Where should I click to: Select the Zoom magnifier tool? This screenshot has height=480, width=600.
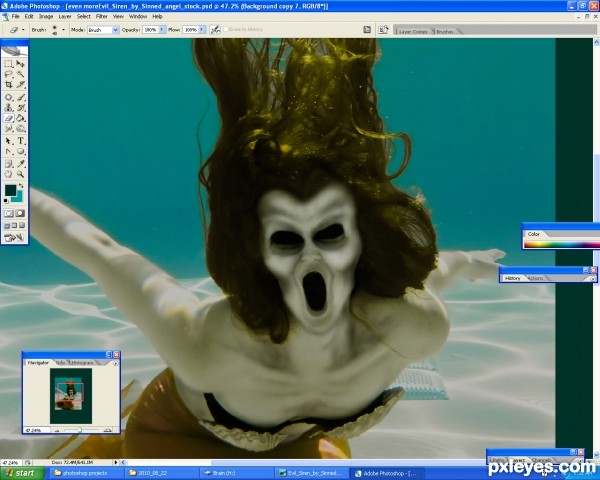click(x=21, y=174)
